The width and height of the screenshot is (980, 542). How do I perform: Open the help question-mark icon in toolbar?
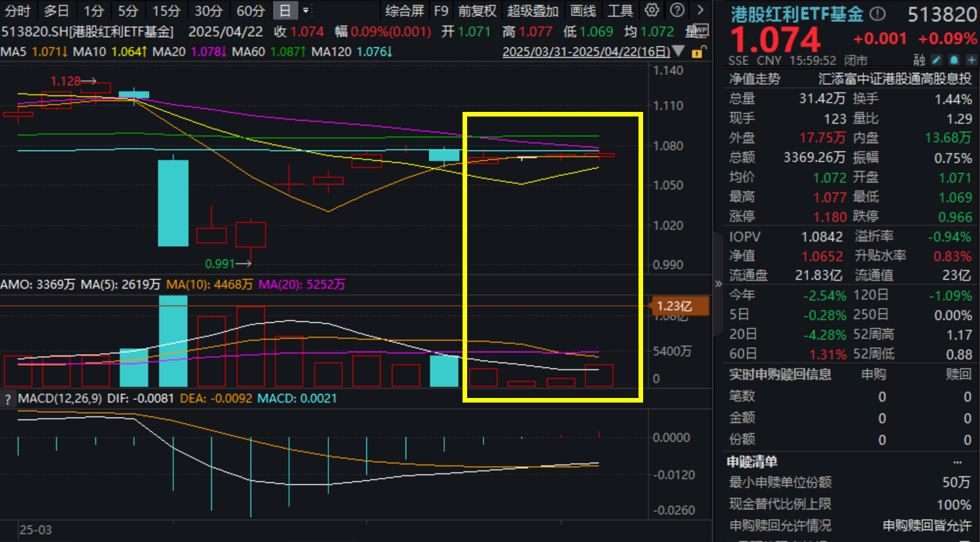678,10
